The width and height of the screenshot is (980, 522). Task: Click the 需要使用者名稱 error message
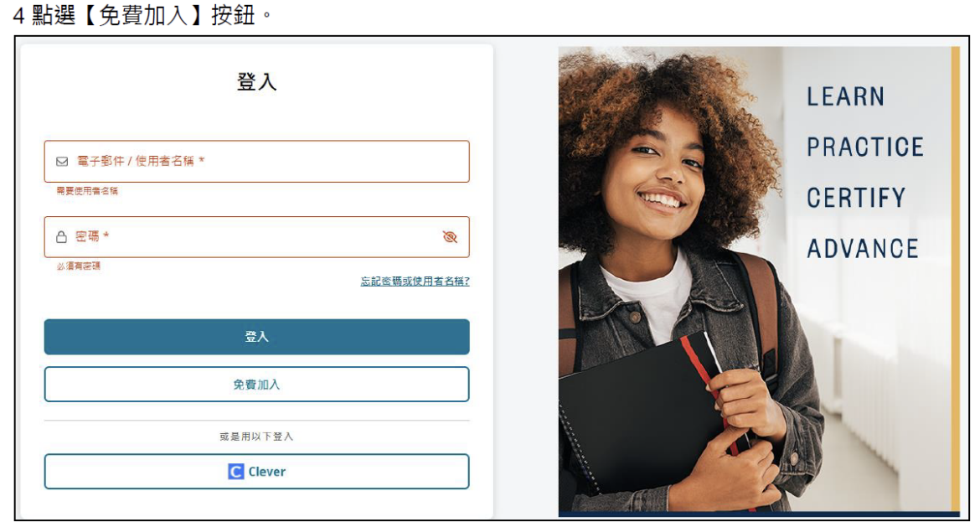pyautogui.click(x=87, y=191)
